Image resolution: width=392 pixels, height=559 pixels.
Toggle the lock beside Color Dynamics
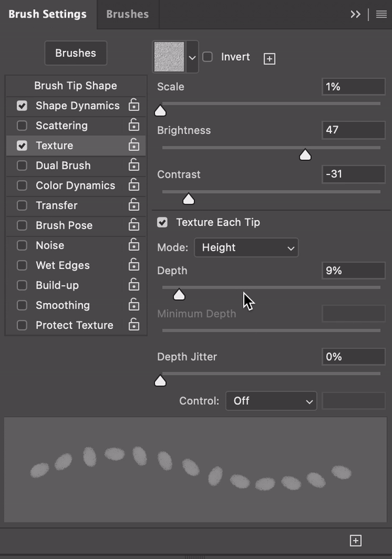click(x=134, y=185)
